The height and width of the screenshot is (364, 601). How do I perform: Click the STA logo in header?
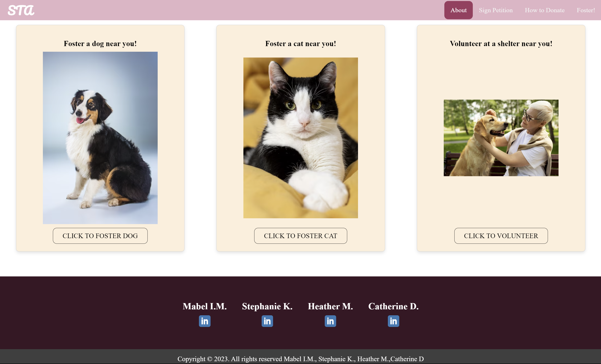(21, 10)
